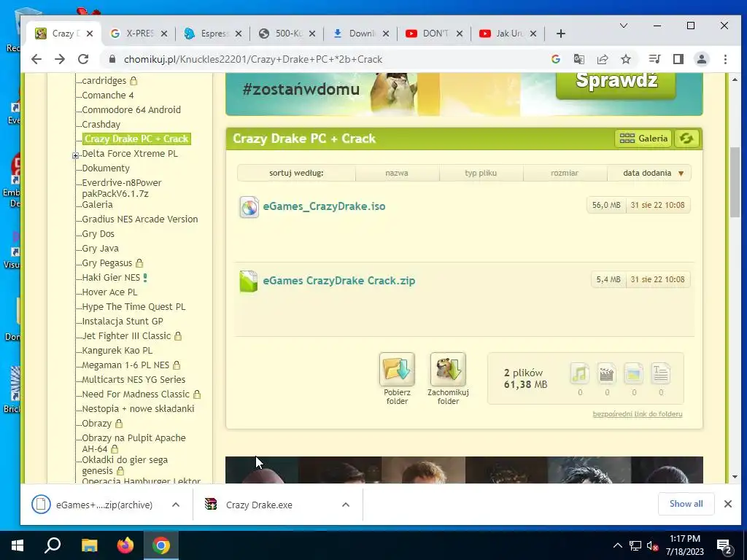The width and height of the screenshot is (747, 560).
Task: Open Chrome three-dot menu
Action: pyautogui.click(x=725, y=59)
